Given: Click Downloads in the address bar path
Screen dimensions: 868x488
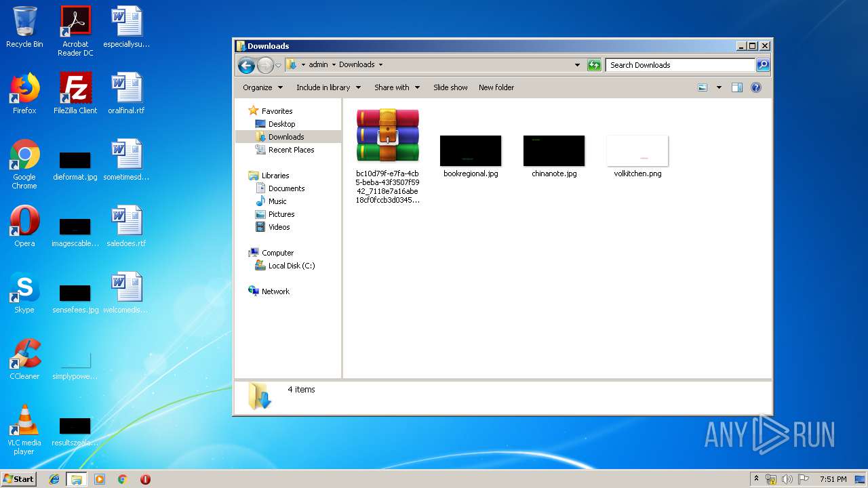Looking at the screenshot, I should (357, 65).
